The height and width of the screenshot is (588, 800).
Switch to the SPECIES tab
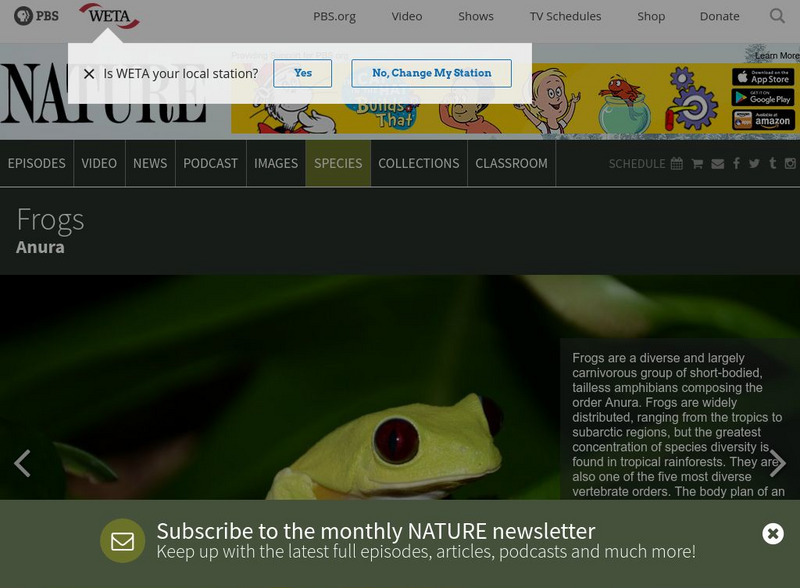click(x=338, y=163)
